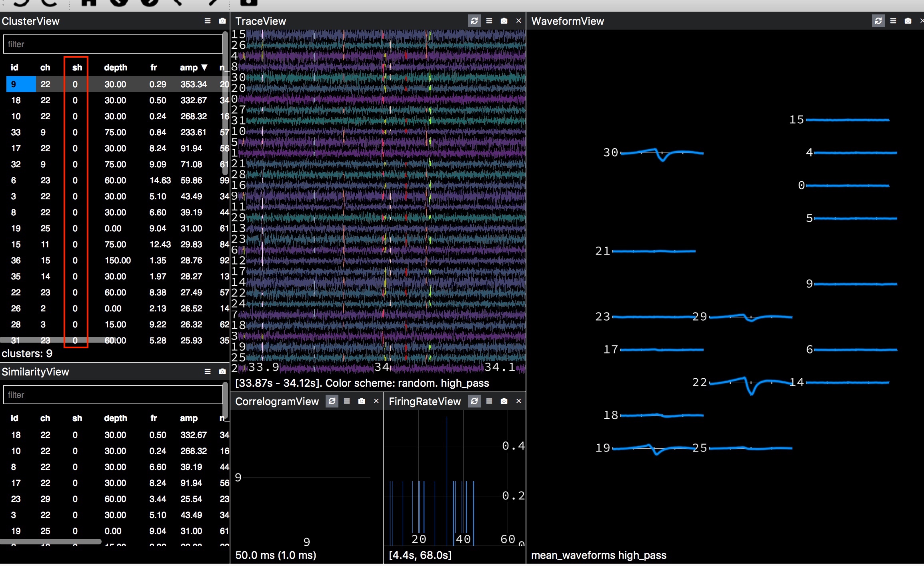
Task: Toggle auto-update in TraceView
Action: tap(474, 21)
